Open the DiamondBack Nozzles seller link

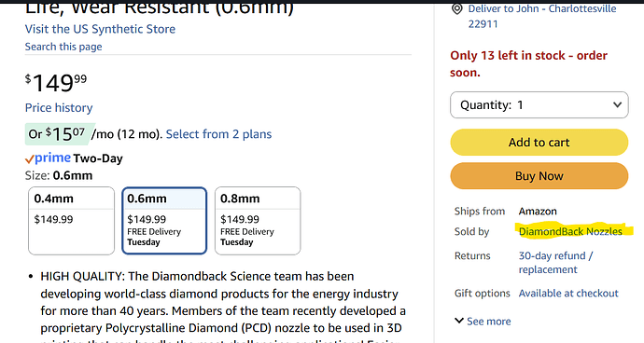coord(570,231)
